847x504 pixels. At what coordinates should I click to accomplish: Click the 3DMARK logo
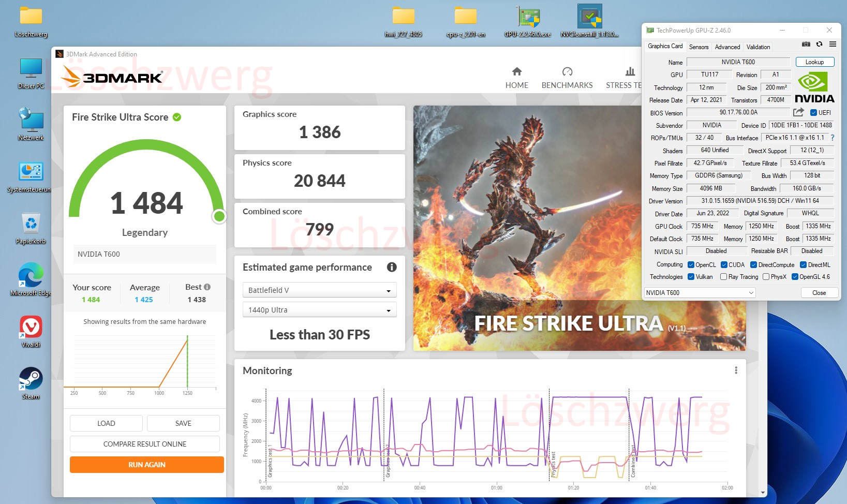(x=112, y=77)
